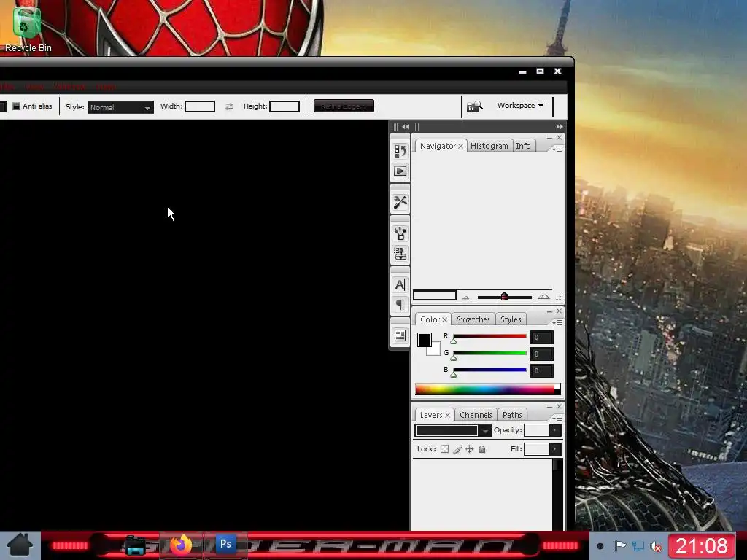Open the Tool Presets panel icon
Screen dimensions: 747x560
(400, 203)
